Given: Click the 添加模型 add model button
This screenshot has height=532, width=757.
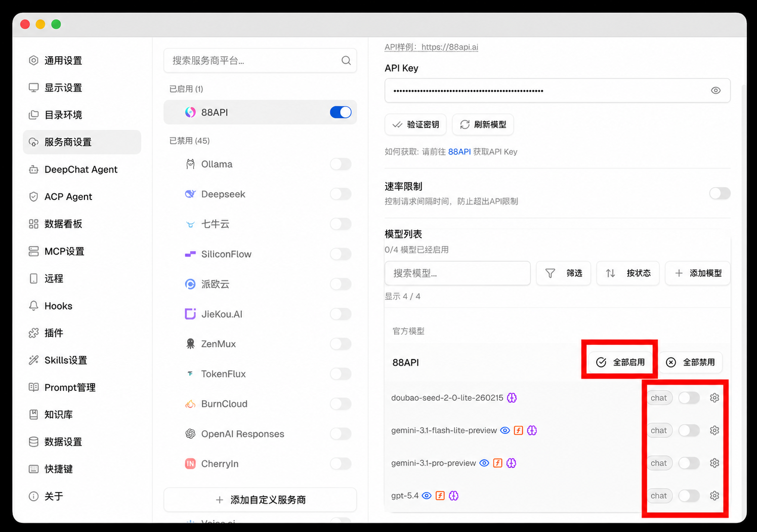Looking at the screenshot, I should [698, 273].
